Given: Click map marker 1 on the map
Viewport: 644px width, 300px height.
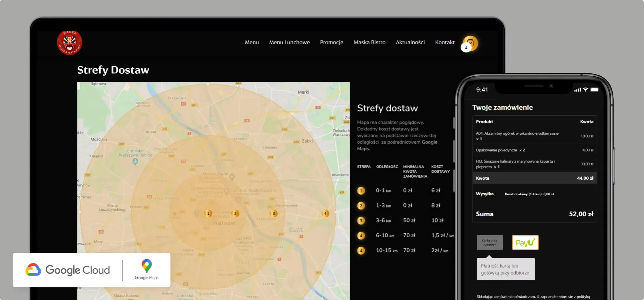Looking at the screenshot, I should pyautogui.click(x=208, y=213).
